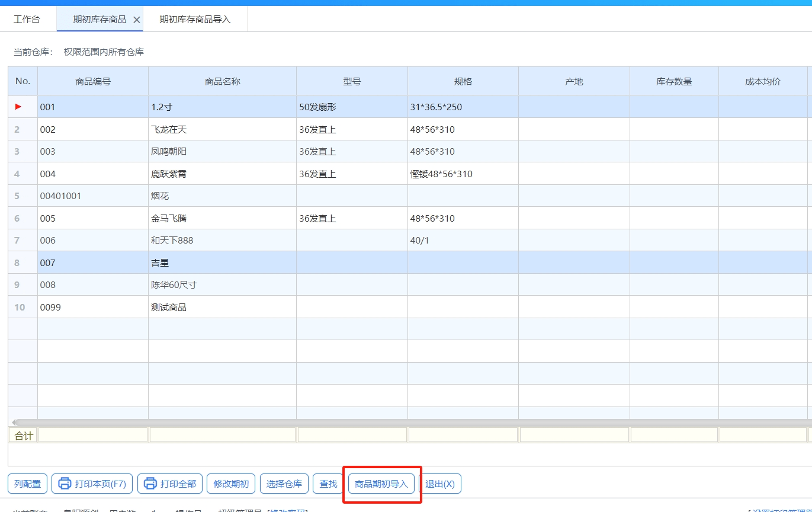The width and height of the screenshot is (812, 512).
Task: Click the 权限范围内所有仓库 warehouse text
Action: coord(104,52)
